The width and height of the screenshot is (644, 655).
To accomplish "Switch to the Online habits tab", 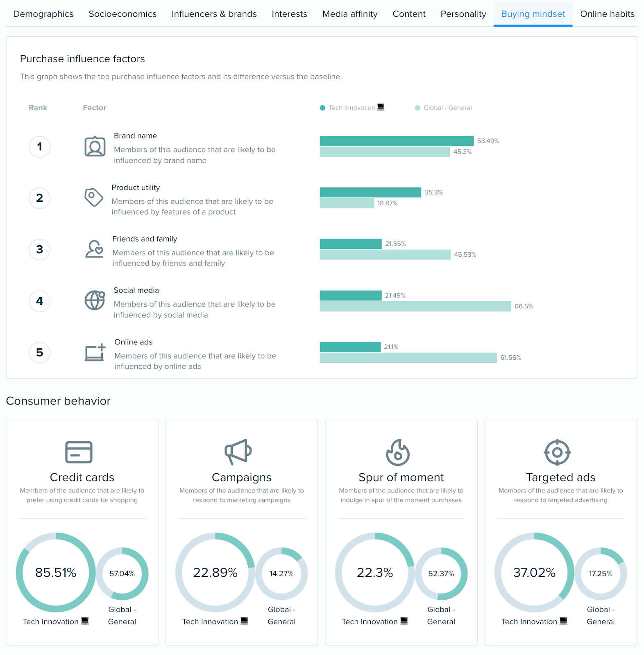I will pyautogui.click(x=607, y=14).
